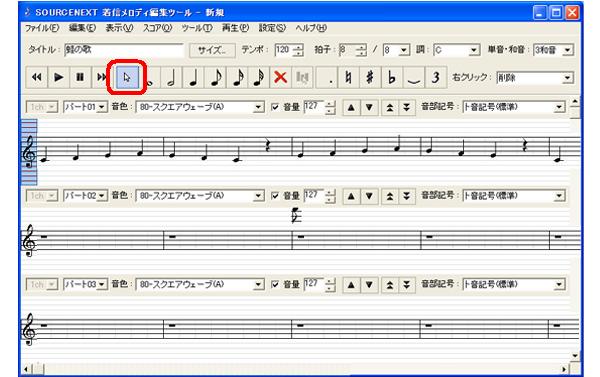The width and height of the screenshot is (600, 377).
Task: Click the パート01 音量 value field
Action: 314,107
